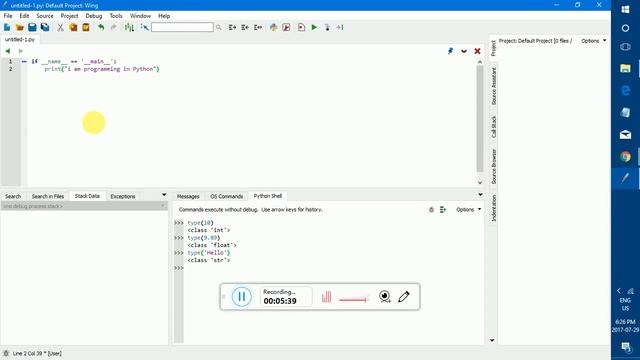Toggle the editor pin (stick) icon
640x360 pixels.
450,51
